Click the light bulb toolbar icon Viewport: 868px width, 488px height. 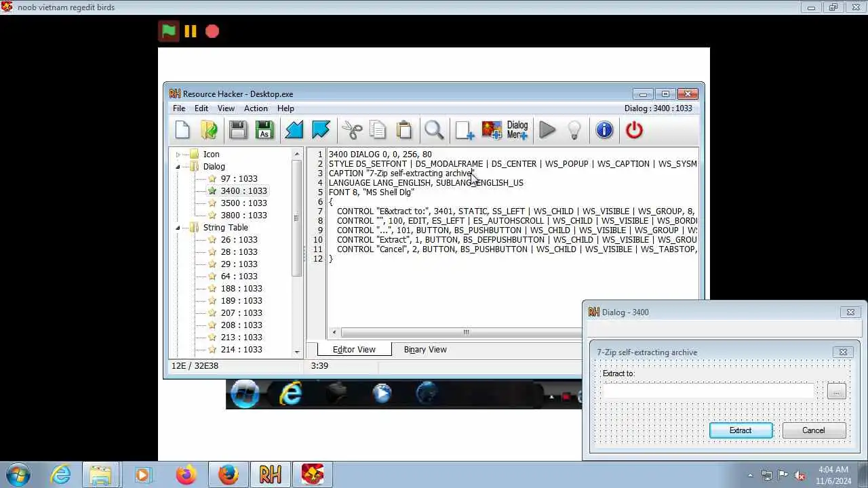point(574,130)
